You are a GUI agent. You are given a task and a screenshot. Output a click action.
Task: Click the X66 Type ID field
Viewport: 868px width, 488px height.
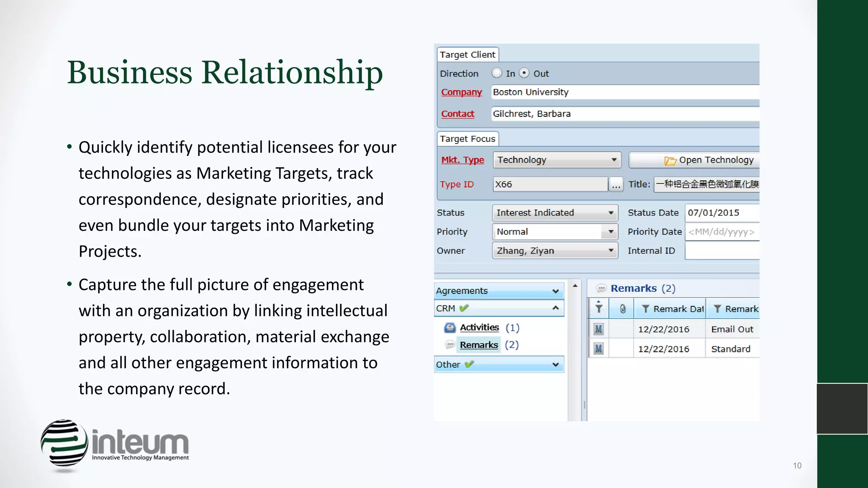point(550,184)
